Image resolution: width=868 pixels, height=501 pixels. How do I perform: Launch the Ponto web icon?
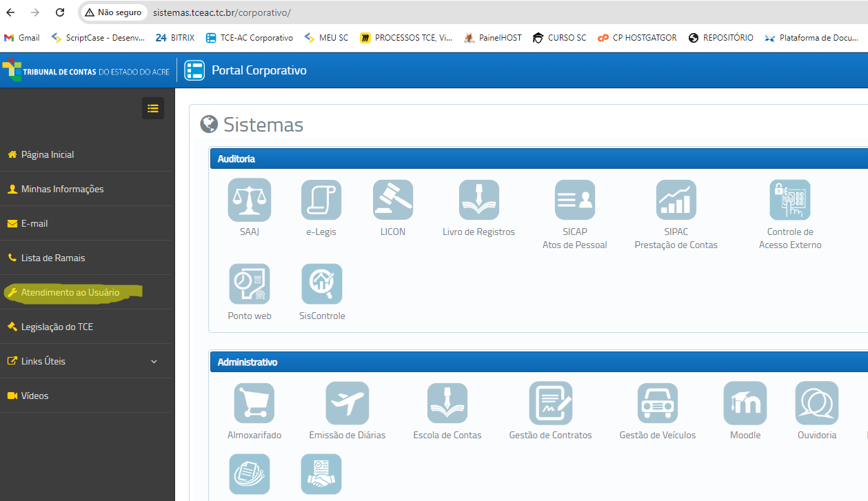tap(250, 284)
